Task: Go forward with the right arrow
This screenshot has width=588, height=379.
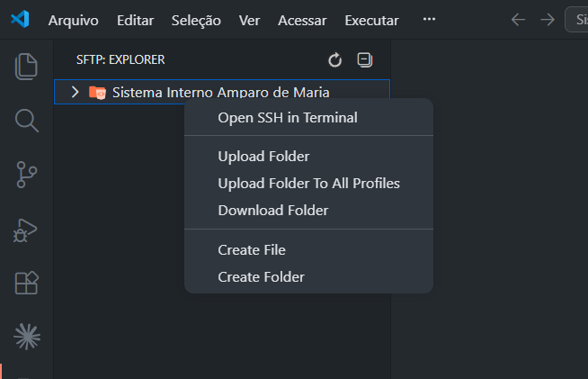Action: (x=548, y=20)
